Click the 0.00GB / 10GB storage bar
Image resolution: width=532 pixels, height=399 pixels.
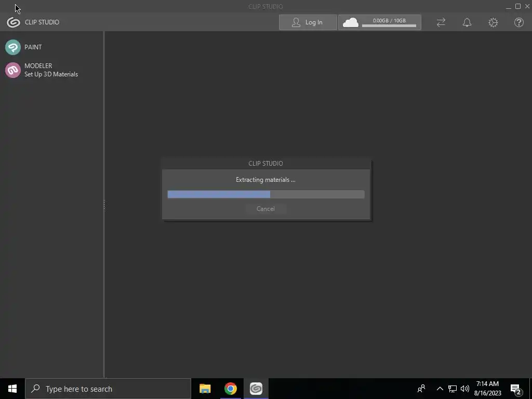coord(389,25)
